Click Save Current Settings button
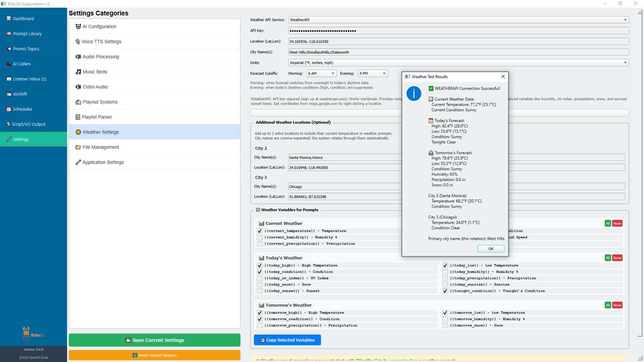 [154, 340]
